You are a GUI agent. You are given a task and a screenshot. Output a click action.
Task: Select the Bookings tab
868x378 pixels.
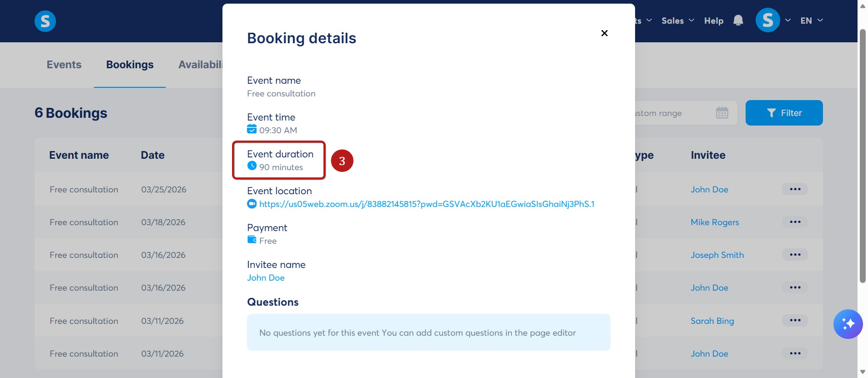click(130, 65)
